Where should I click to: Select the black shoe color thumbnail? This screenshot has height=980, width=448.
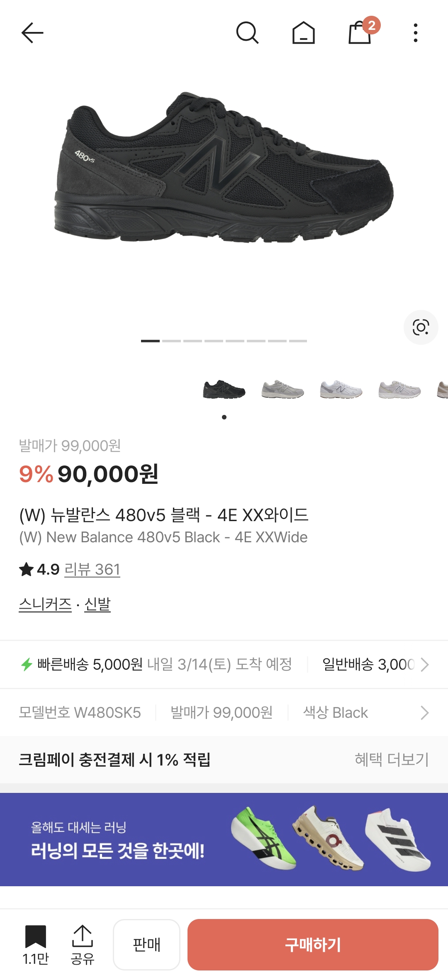point(224,390)
